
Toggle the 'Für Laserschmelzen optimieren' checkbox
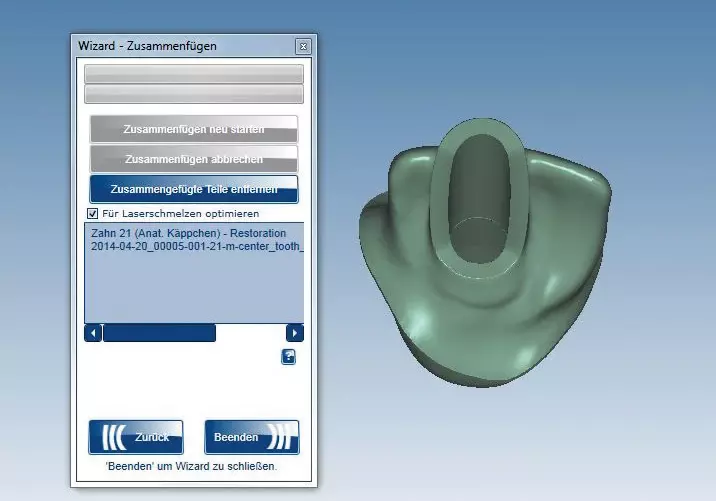93,214
